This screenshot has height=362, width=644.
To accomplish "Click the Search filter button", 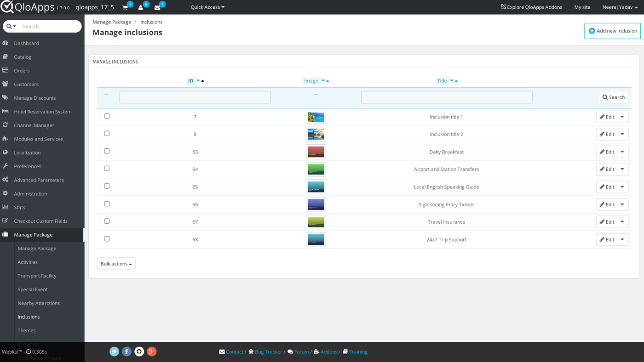I will point(614,97).
